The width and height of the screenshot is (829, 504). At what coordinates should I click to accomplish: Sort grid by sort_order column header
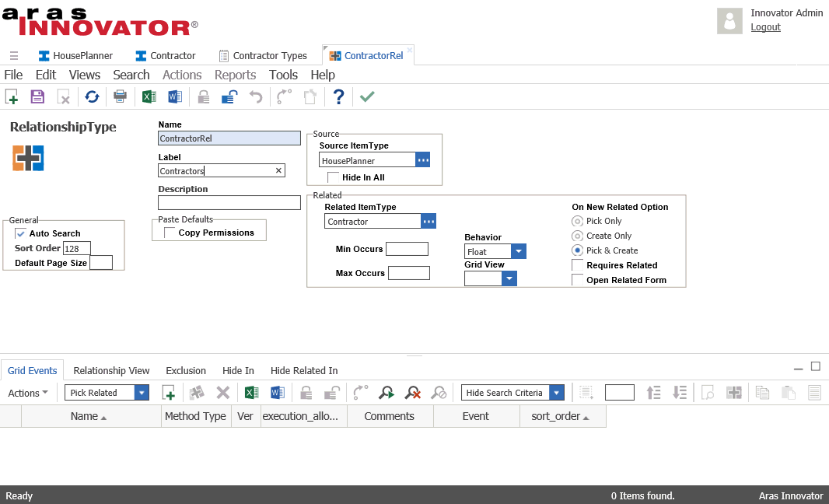pos(563,416)
